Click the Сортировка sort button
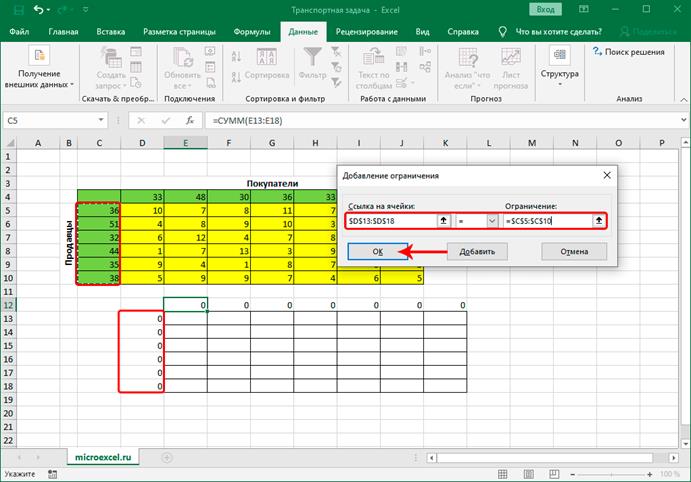691x482 pixels. [x=267, y=65]
